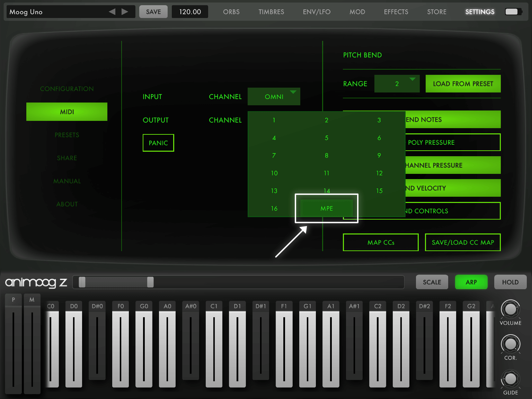Open the SETTINGS tab
The height and width of the screenshot is (399, 532).
[480, 12]
